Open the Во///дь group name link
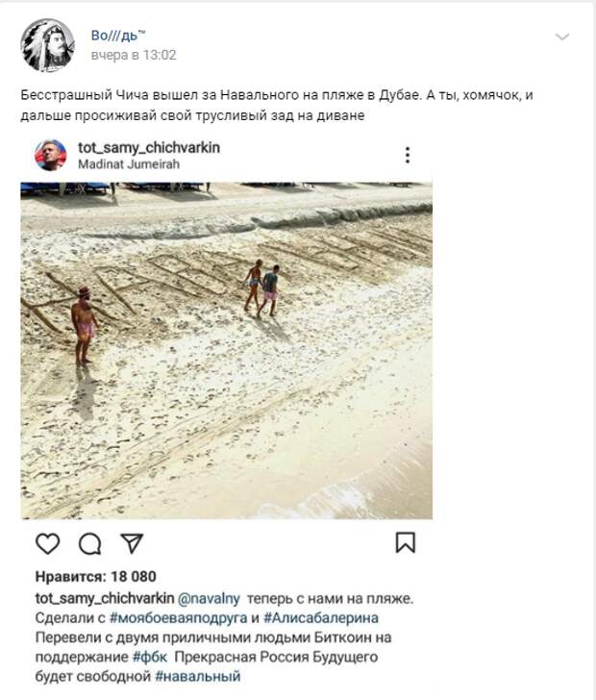 [x=118, y=36]
